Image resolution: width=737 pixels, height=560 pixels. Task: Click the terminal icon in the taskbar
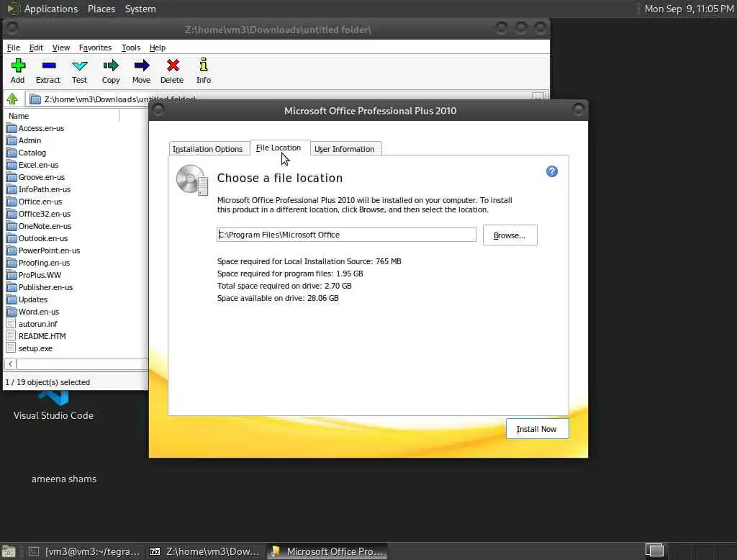[x=34, y=551]
